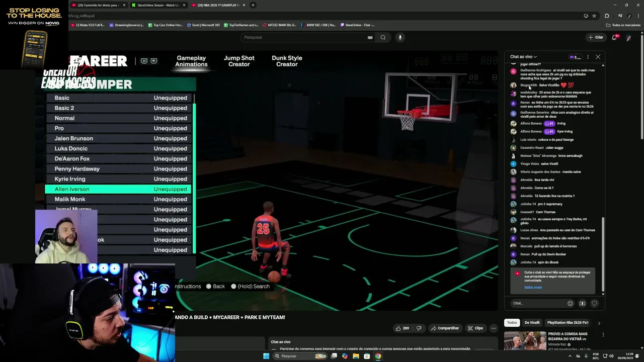
Task: Open Microsoft Store from taskbar
Action: click(367, 356)
